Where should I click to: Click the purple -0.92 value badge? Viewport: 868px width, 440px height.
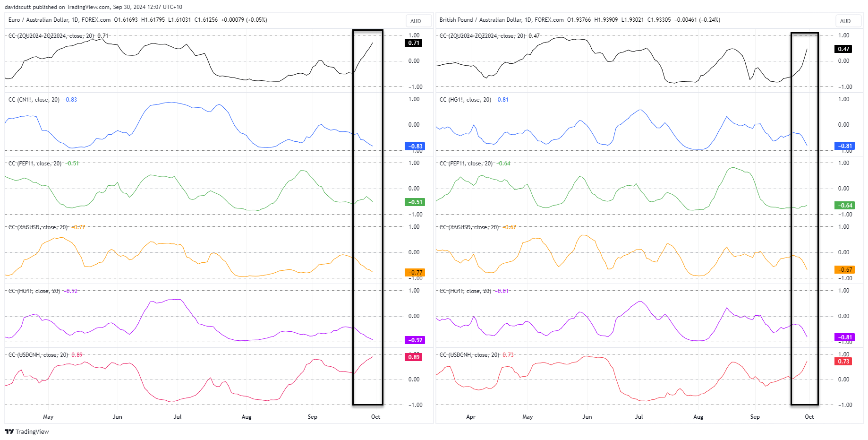click(x=415, y=340)
